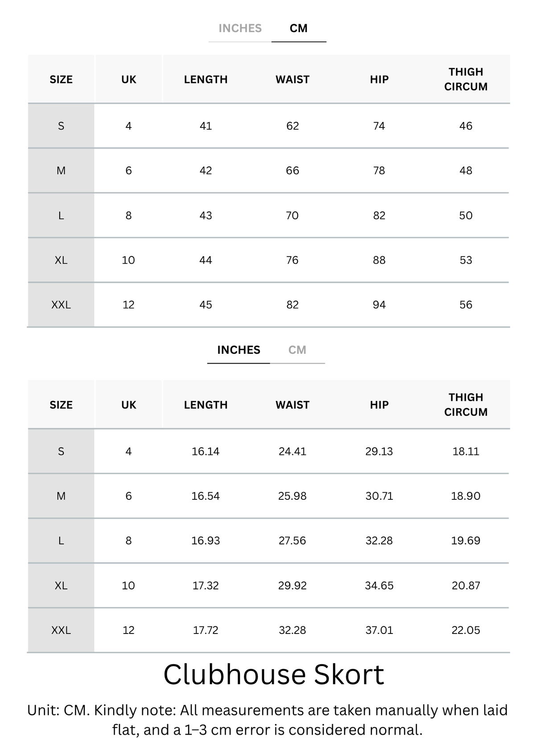Image resolution: width=535 pixels, height=756 pixels.
Task: Click the XXL size cell in the CM table
Action: [x=61, y=305]
